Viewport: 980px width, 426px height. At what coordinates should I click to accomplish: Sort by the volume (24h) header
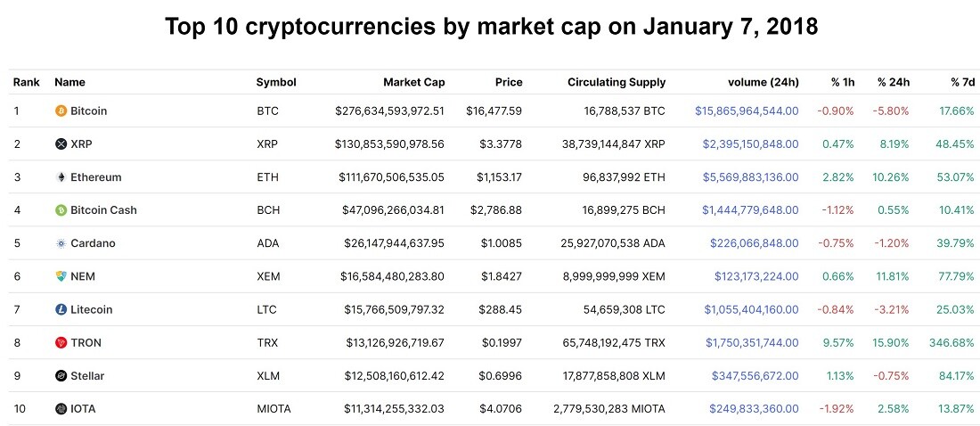(764, 82)
